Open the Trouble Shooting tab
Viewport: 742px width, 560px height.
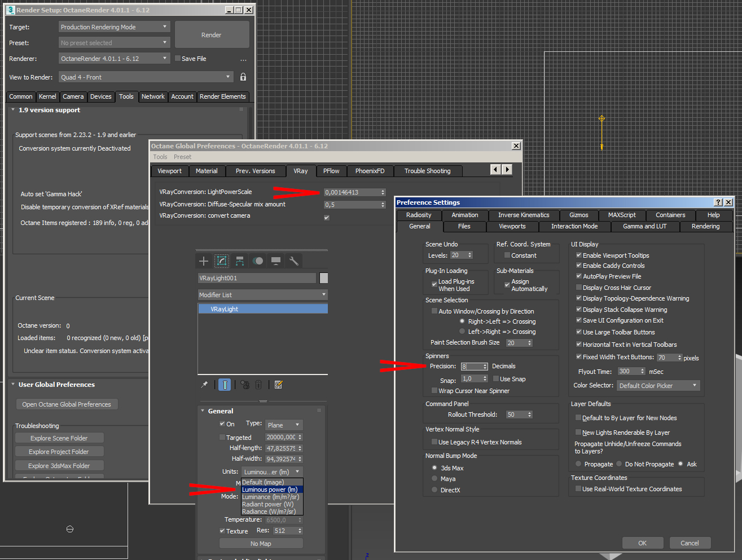427,171
